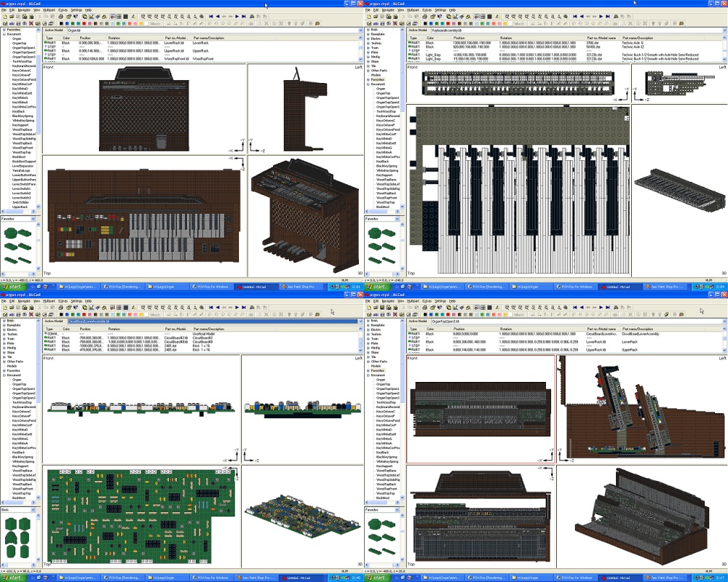This screenshot has height=582, width=728.
Task: Pick yellow color swatch in KeyboardAssembly window
Action: pos(505,23)
